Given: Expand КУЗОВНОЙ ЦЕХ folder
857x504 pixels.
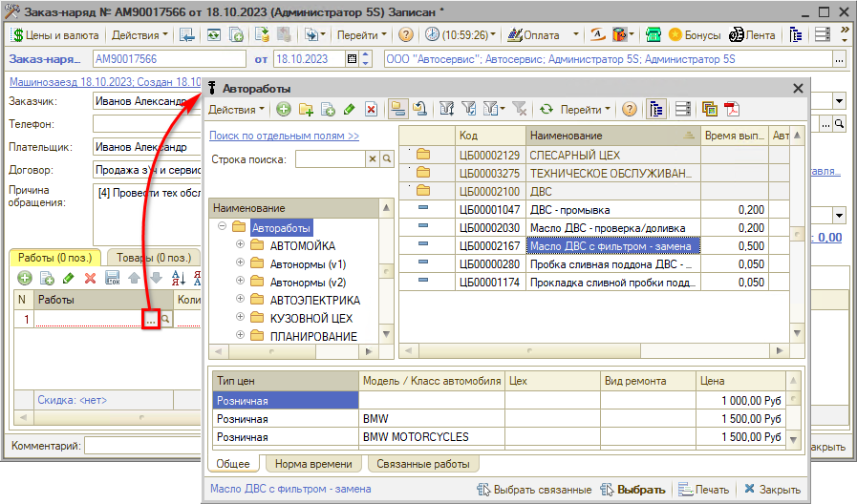Looking at the screenshot, I should pyautogui.click(x=240, y=317).
